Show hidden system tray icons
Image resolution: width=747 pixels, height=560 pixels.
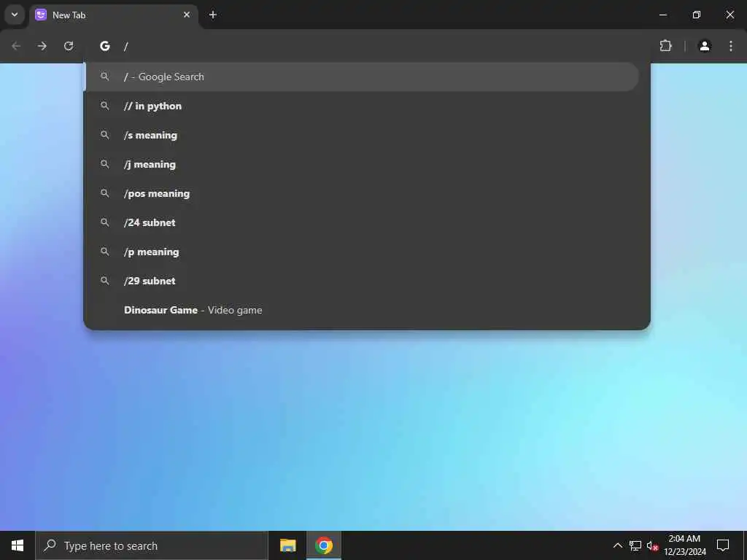pyautogui.click(x=617, y=545)
